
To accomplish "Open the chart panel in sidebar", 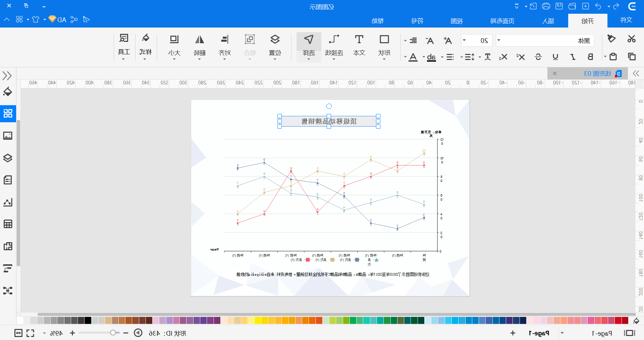I will point(8,202).
